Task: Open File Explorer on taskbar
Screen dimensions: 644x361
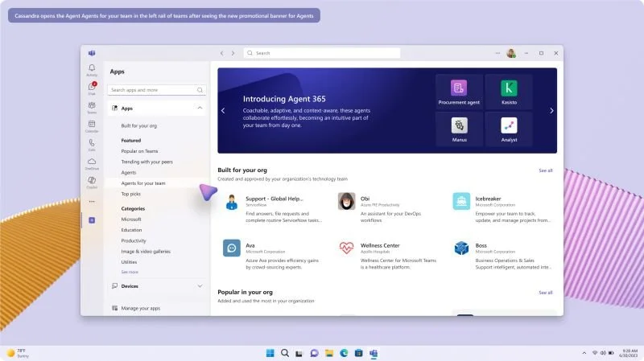Action: tap(329, 353)
